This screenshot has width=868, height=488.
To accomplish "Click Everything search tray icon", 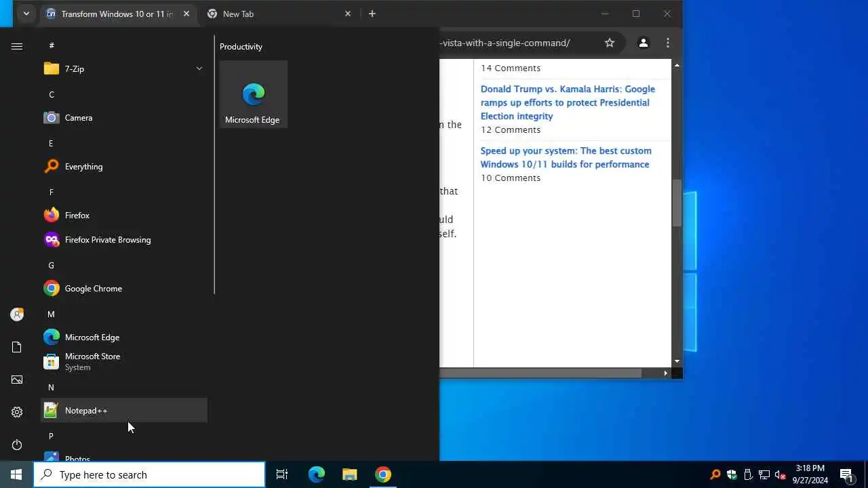I will click(x=715, y=474).
